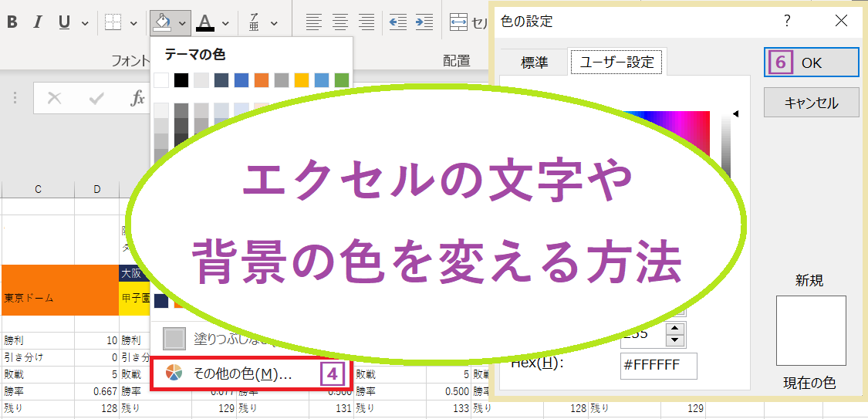Align text right

tap(366, 22)
